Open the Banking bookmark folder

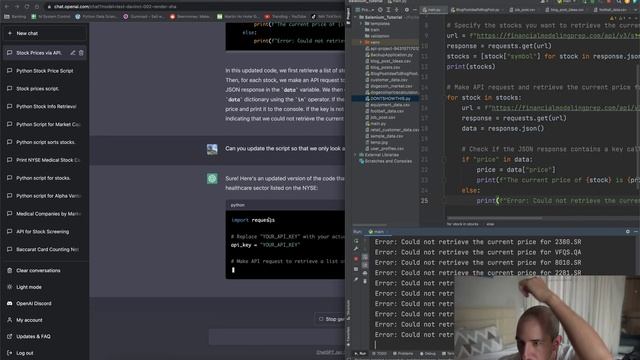pos(15,17)
